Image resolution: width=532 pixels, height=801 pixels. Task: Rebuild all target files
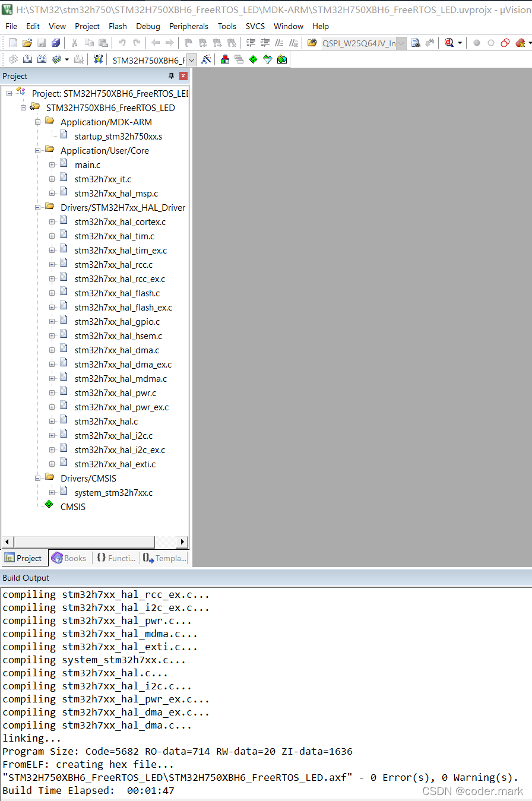click(42, 59)
